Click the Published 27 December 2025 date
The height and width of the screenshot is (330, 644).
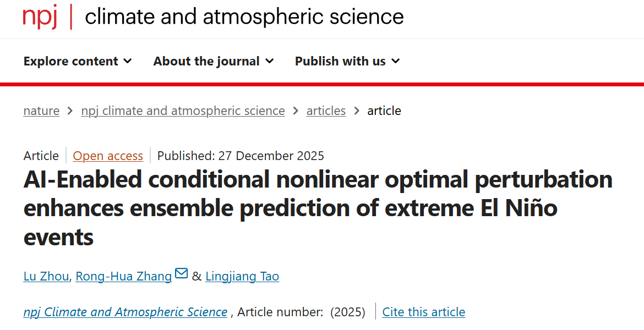pos(241,156)
